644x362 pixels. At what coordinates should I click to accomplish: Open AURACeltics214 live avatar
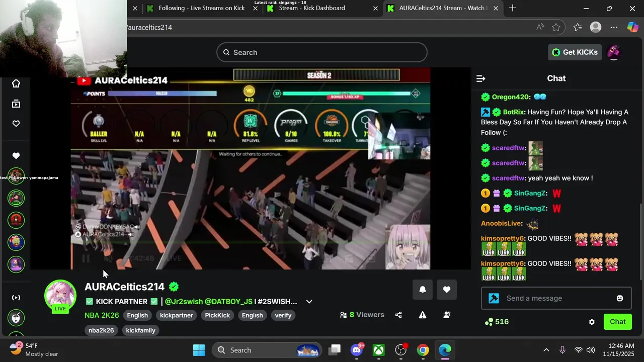tap(60, 295)
